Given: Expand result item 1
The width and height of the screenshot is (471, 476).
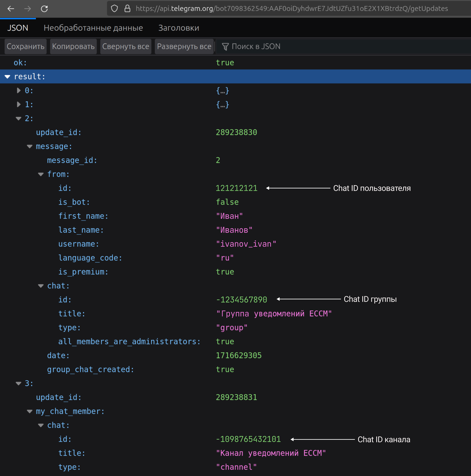Looking at the screenshot, I should 19,104.
